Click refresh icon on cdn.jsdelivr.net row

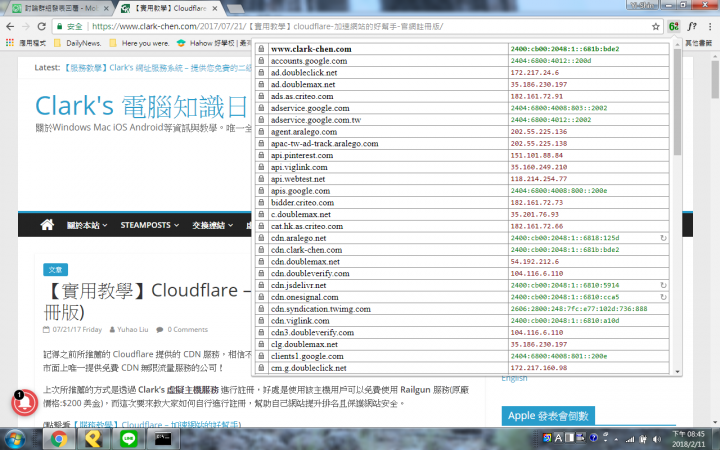pos(663,285)
